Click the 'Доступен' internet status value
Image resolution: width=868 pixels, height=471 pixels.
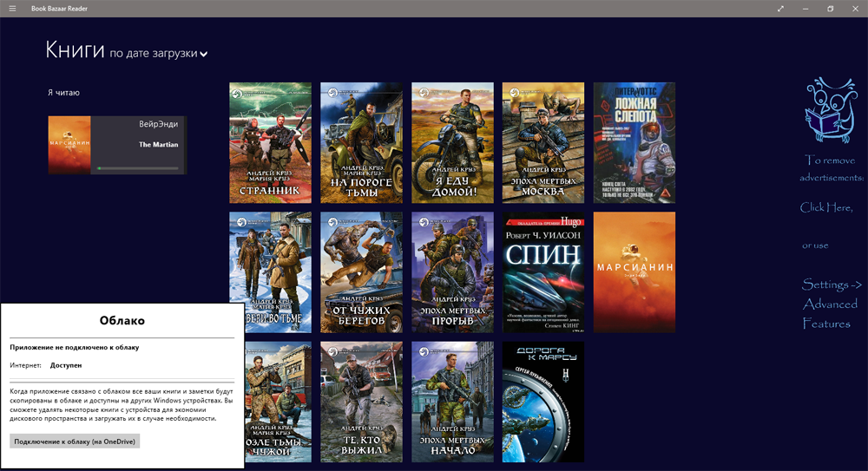[x=66, y=365]
